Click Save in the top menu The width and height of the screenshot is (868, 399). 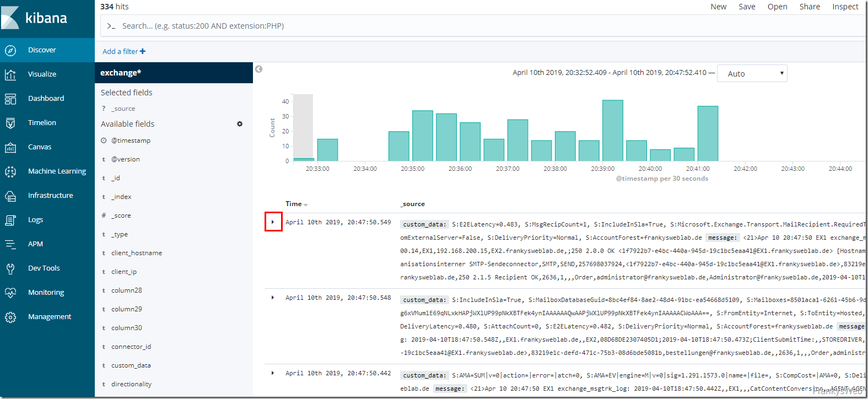(x=747, y=7)
